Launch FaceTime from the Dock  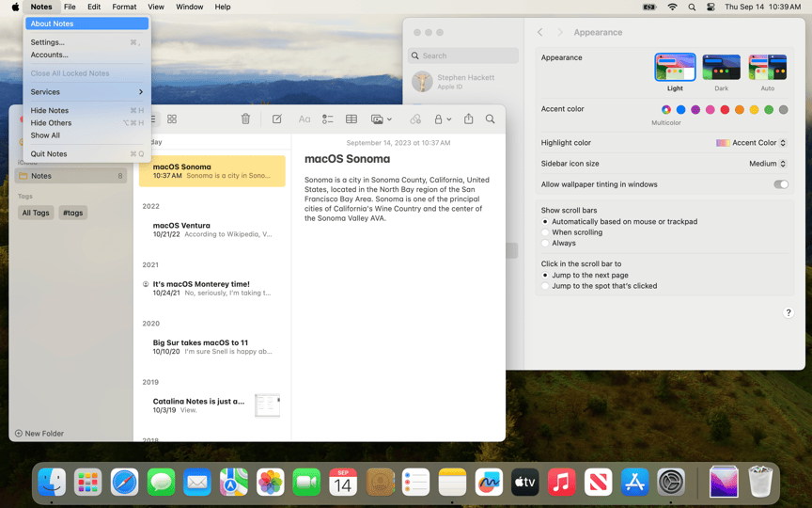[306, 482]
